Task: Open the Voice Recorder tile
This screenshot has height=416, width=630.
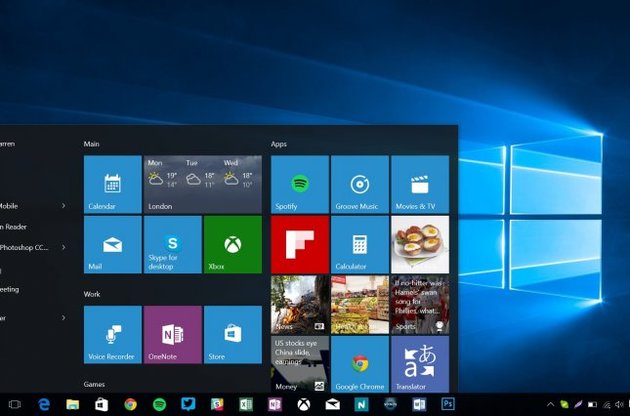Action: 112,335
